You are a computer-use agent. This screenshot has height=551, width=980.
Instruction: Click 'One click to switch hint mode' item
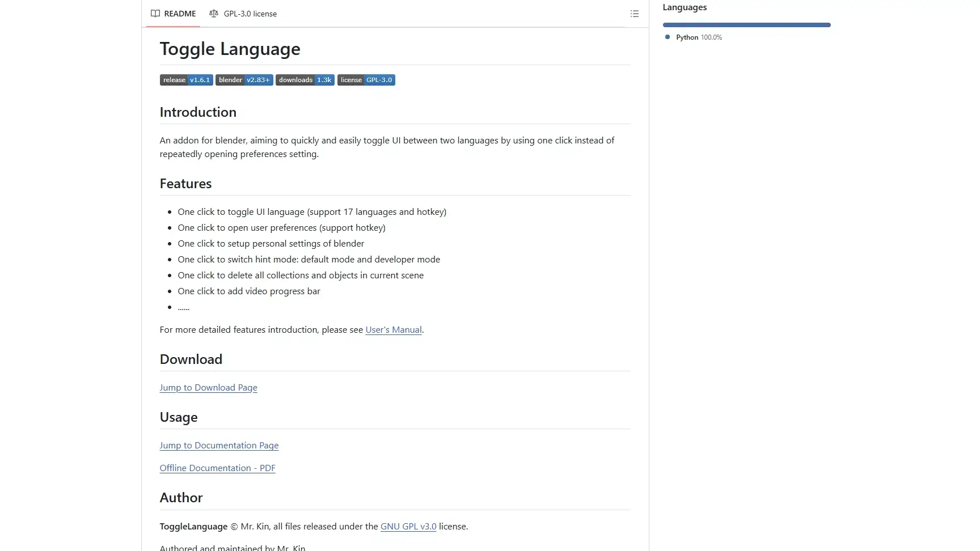click(309, 260)
